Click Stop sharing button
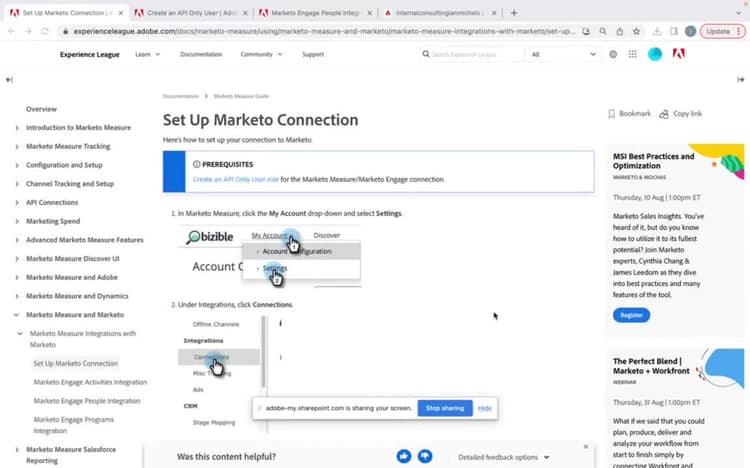This screenshot has width=750, height=468. (445, 408)
